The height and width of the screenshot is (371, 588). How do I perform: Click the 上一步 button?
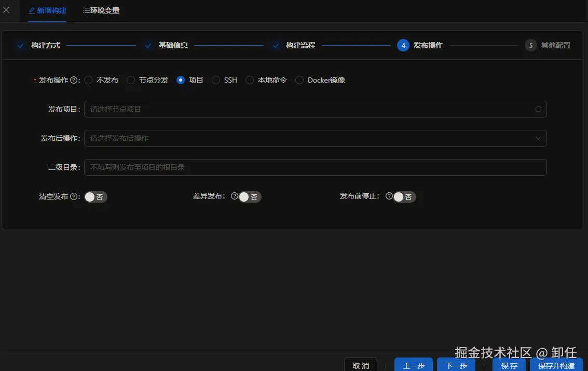click(x=414, y=365)
